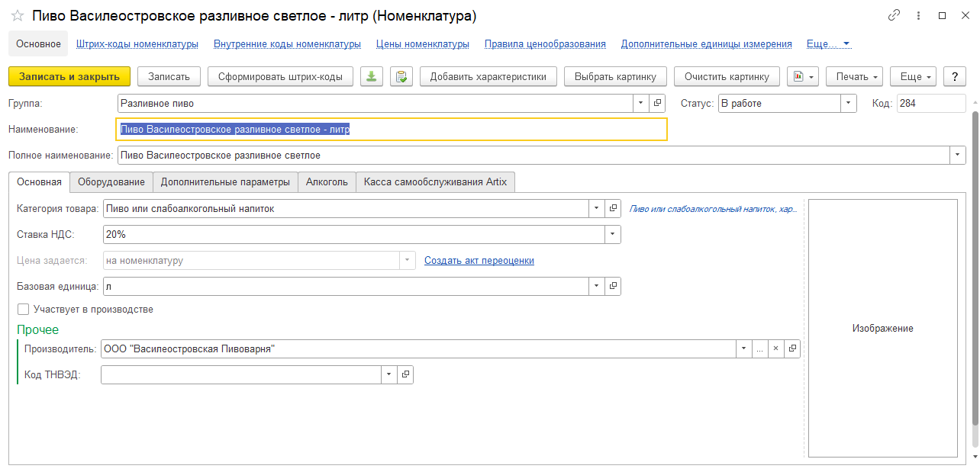The width and height of the screenshot is (980, 472).
Task: Open the reports icon dropdown button
Action: 802,76
